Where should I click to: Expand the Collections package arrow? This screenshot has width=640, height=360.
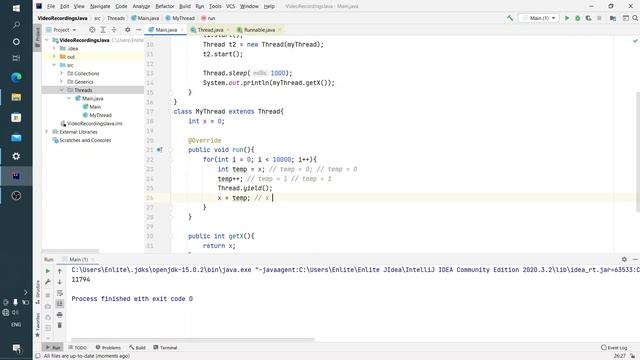pyautogui.click(x=62, y=73)
